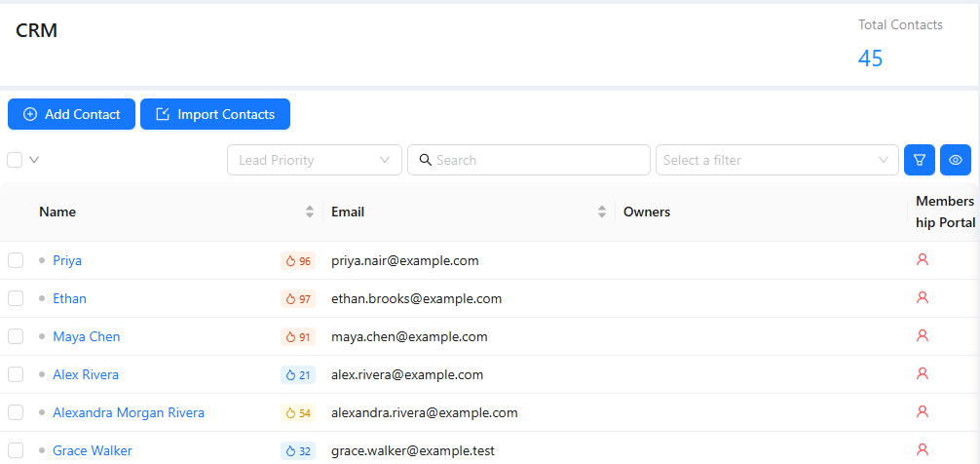This screenshot has width=980, height=464.
Task: Click Alexandra Morgan Rivera's portal user icon
Action: tap(922, 411)
